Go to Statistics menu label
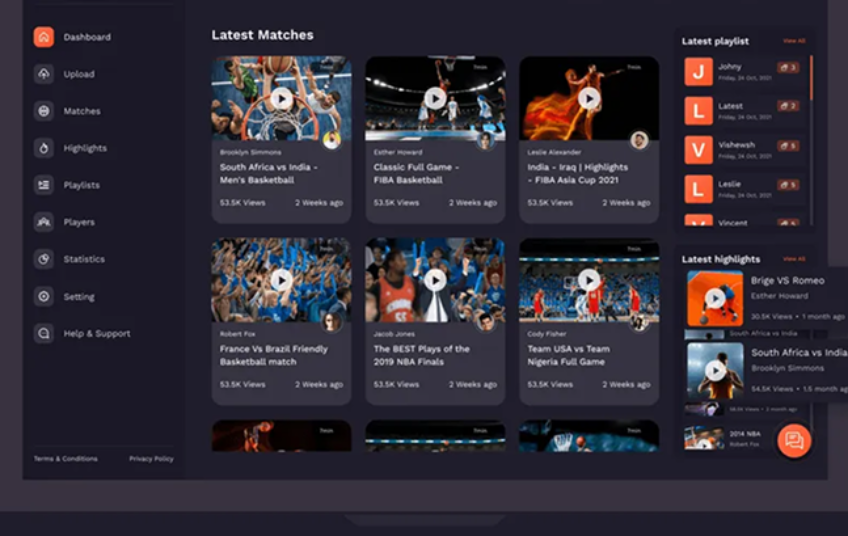848x536 pixels. point(84,259)
